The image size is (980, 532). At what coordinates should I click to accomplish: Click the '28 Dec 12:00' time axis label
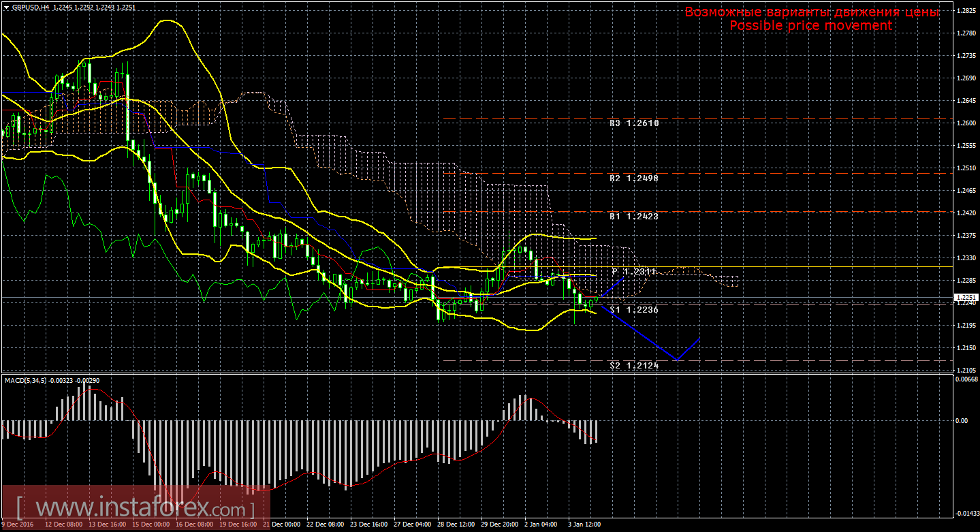click(456, 525)
